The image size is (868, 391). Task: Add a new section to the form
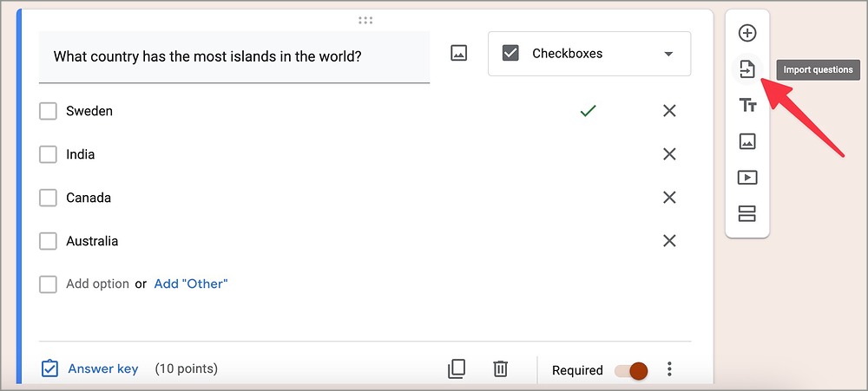746,213
